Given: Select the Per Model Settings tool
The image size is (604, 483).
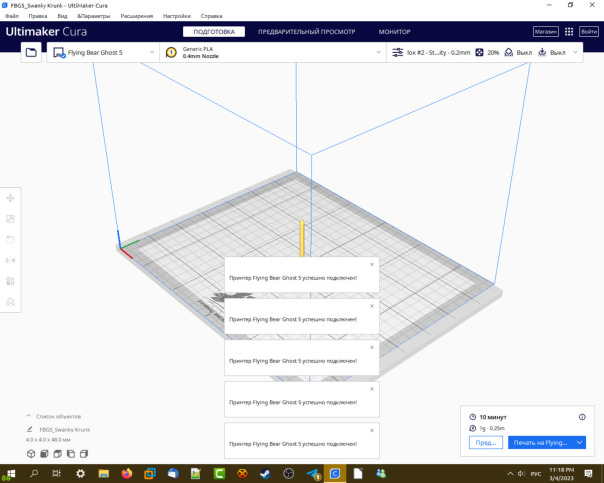Looking at the screenshot, I should 10,281.
